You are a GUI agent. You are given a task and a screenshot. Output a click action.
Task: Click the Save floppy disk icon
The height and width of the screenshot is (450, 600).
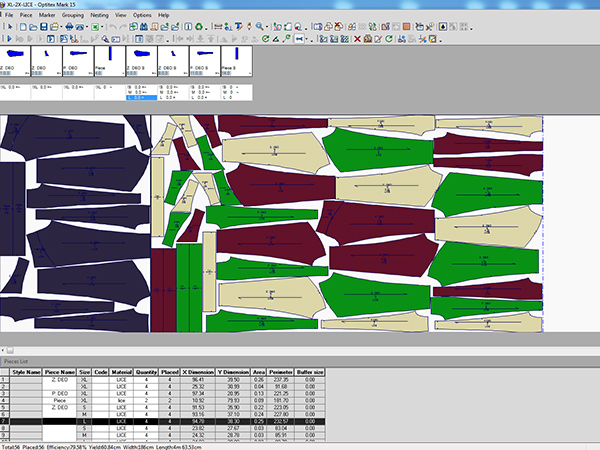(44, 27)
